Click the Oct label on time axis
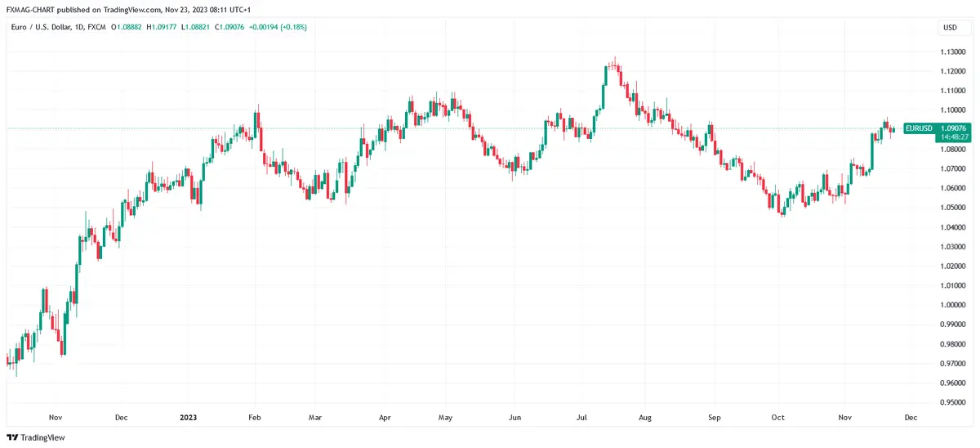 tap(778, 417)
